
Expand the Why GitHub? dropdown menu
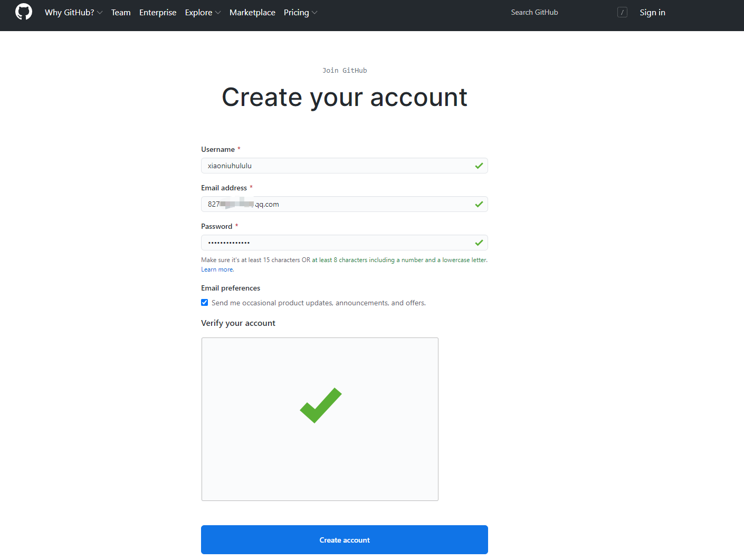tap(73, 12)
